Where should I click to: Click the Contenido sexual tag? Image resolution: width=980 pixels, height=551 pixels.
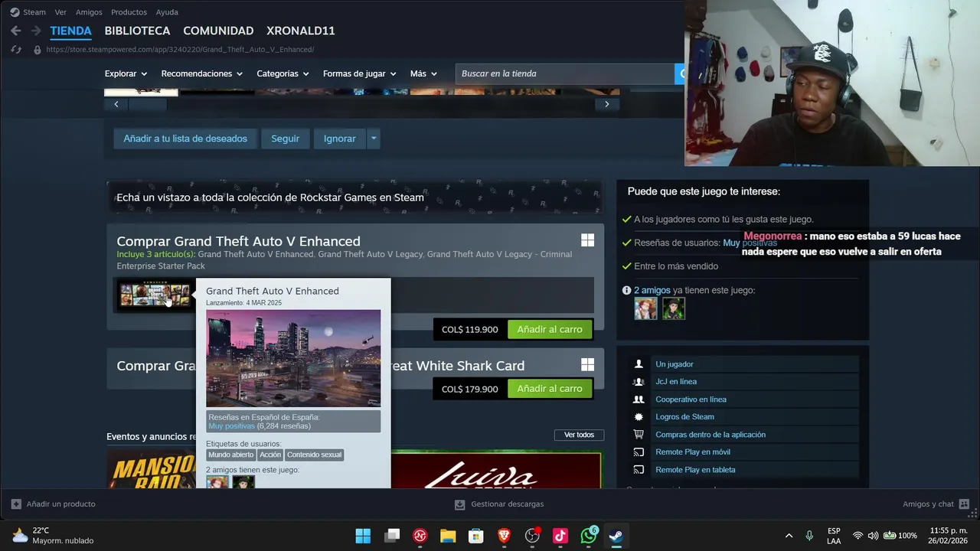(x=314, y=455)
